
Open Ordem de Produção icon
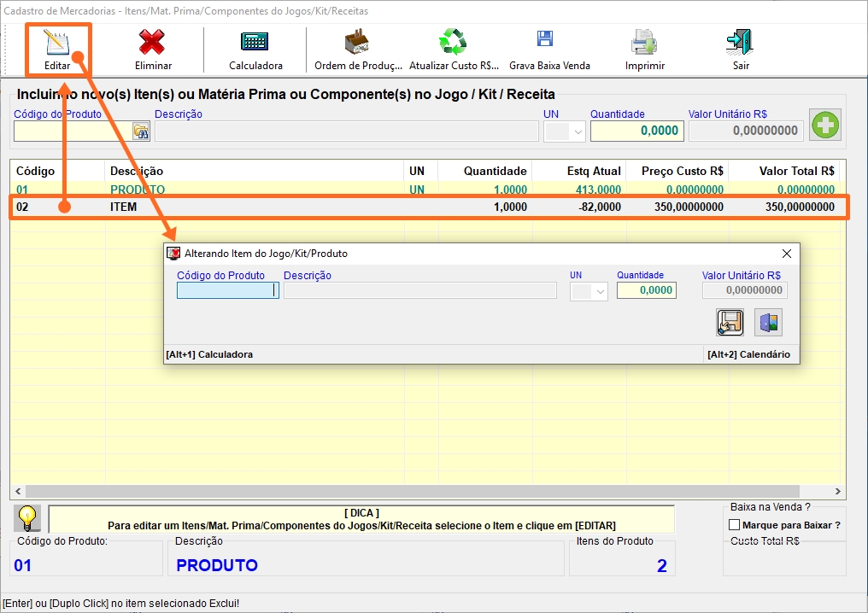click(357, 43)
